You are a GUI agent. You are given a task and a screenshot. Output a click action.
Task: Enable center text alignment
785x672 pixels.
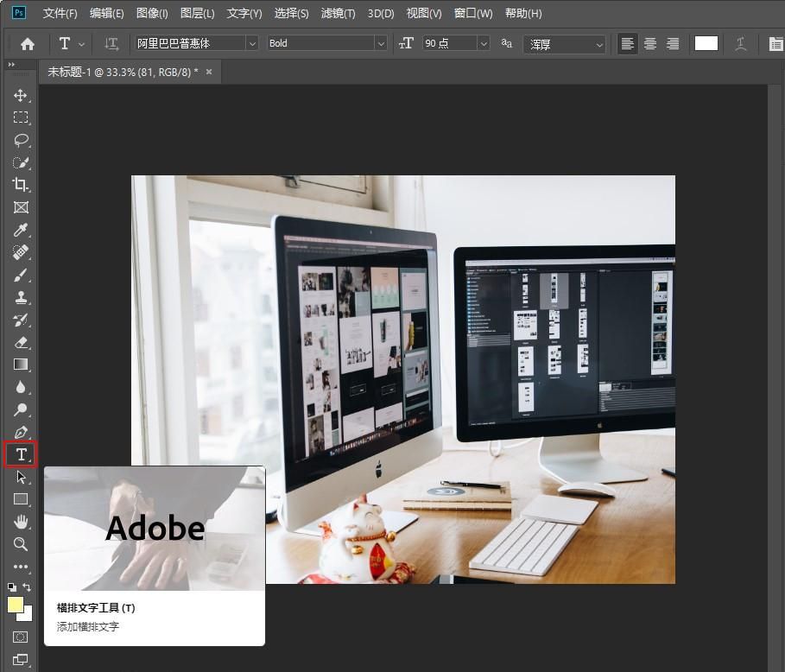point(649,43)
